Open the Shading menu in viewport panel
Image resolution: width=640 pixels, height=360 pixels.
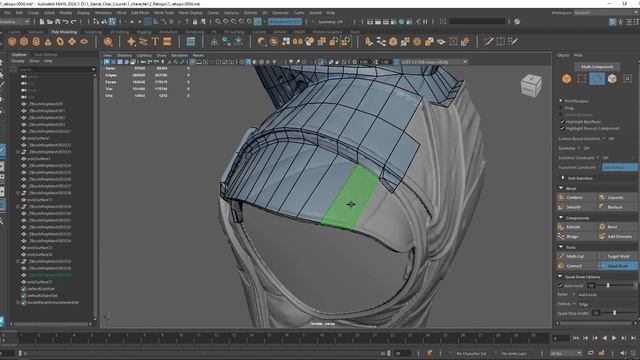point(124,55)
